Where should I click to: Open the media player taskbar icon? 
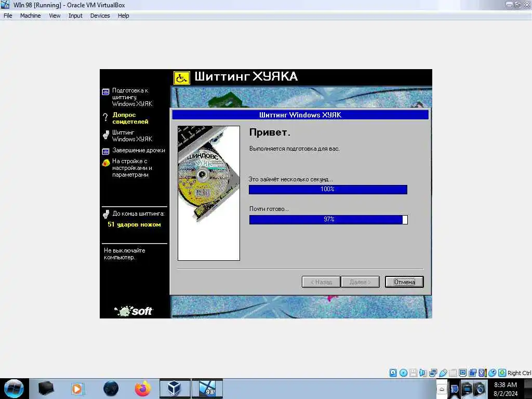pos(77,389)
